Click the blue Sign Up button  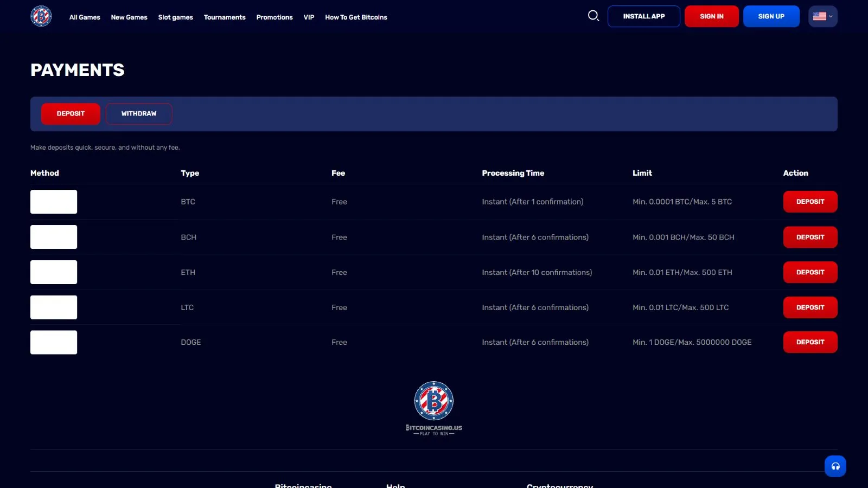tap(771, 16)
